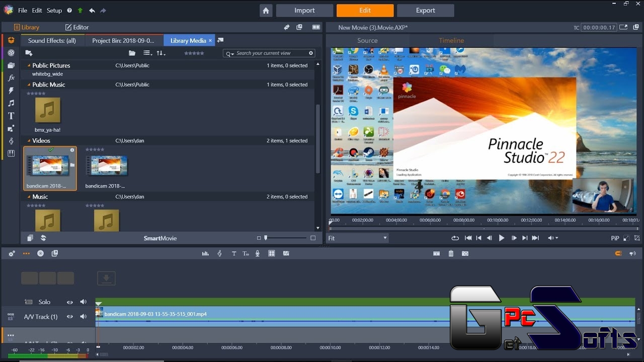Click the Search your current view field

(x=269, y=53)
